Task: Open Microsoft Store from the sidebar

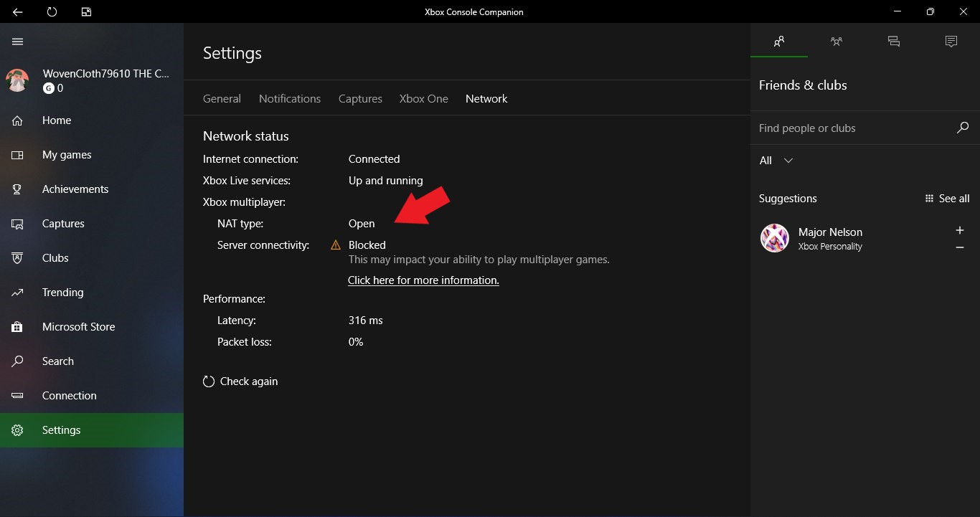Action: click(x=78, y=327)
